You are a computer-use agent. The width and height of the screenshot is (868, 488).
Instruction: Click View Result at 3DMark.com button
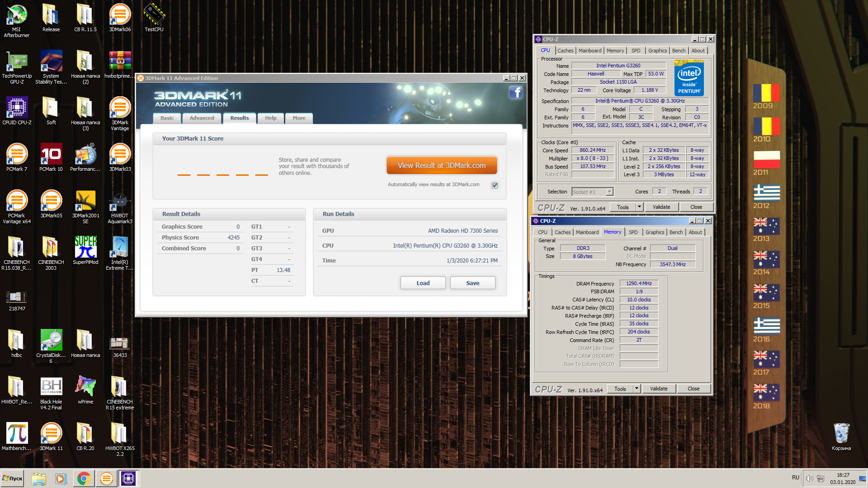tap(442, 165)
